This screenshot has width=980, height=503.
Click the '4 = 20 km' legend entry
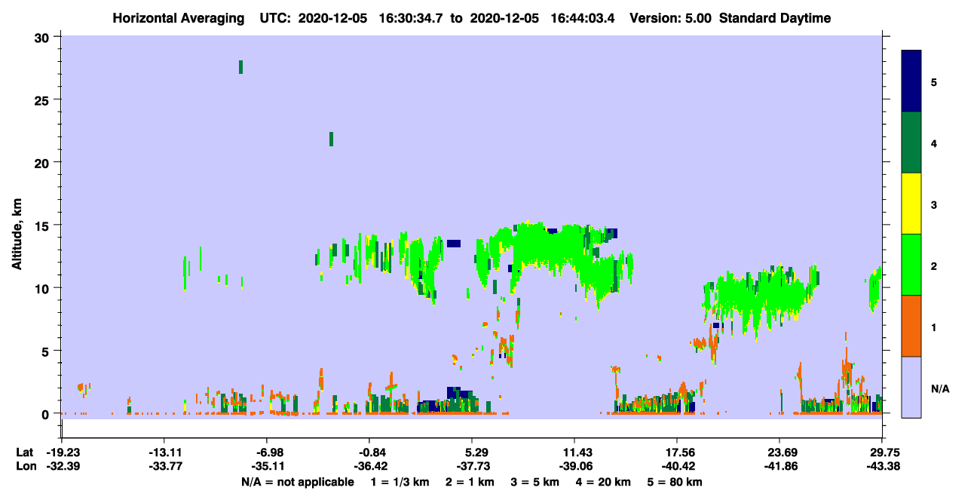(x=605, y=482)
